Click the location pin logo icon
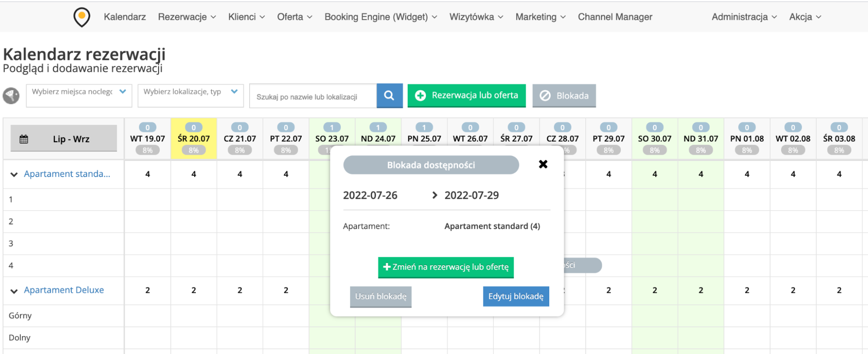 [x=82, y=17]
